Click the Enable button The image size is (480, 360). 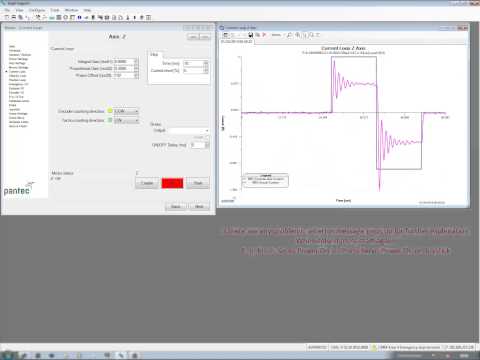(x=147, y=183)
